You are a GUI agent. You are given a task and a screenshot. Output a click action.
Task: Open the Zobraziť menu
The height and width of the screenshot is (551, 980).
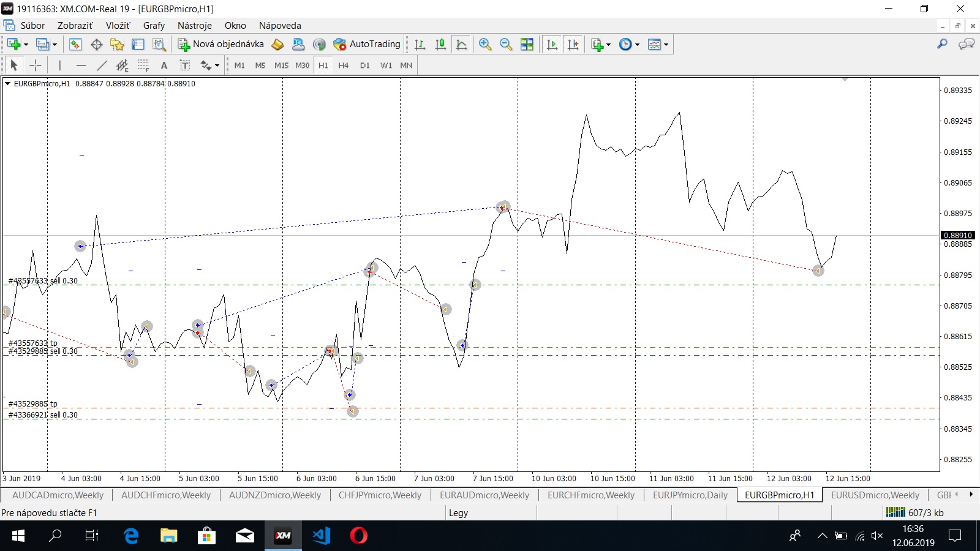point(75,26)
